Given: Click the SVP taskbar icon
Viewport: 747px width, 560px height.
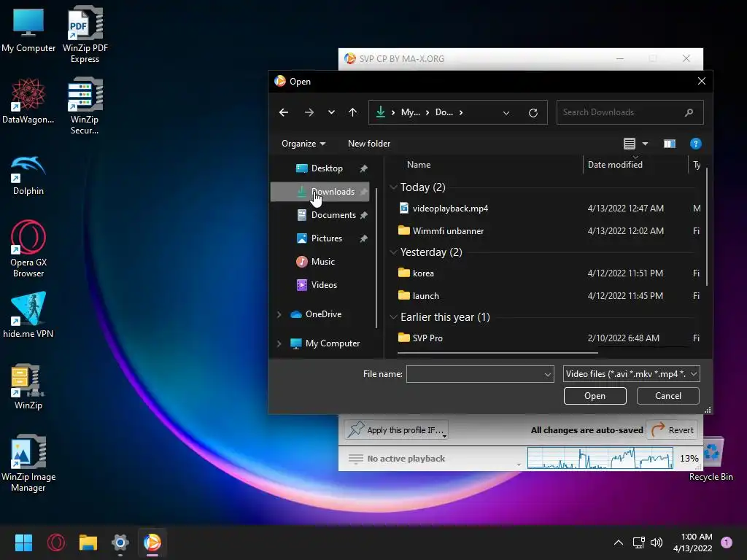Looking at the screenshot, I should [152, 542].
